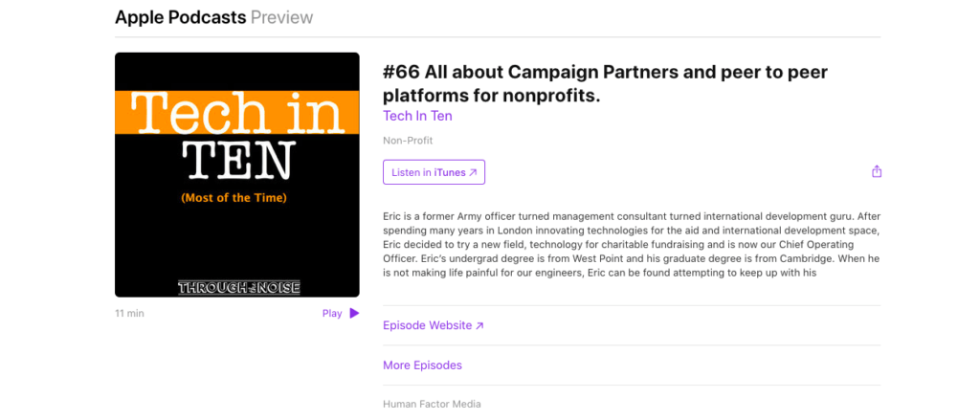Viewport: 980px width, 420px height.
Task: Click the Play text label
Action: 332,314
